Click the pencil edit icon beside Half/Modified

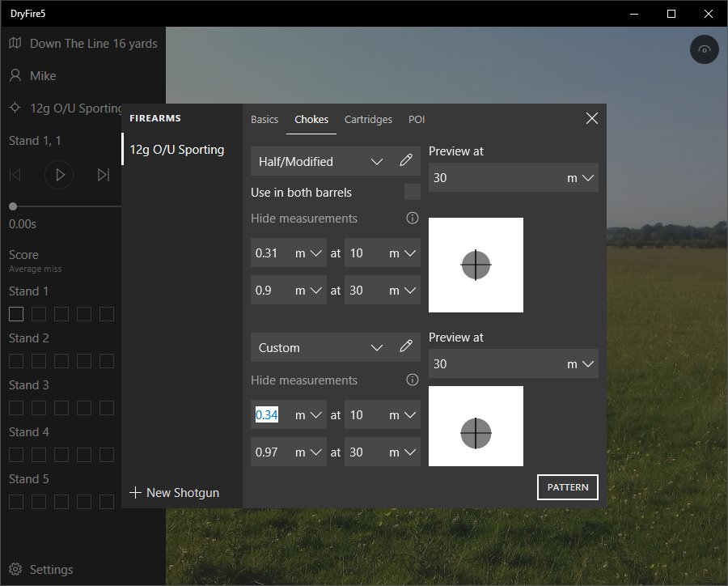tap(406, 161)
